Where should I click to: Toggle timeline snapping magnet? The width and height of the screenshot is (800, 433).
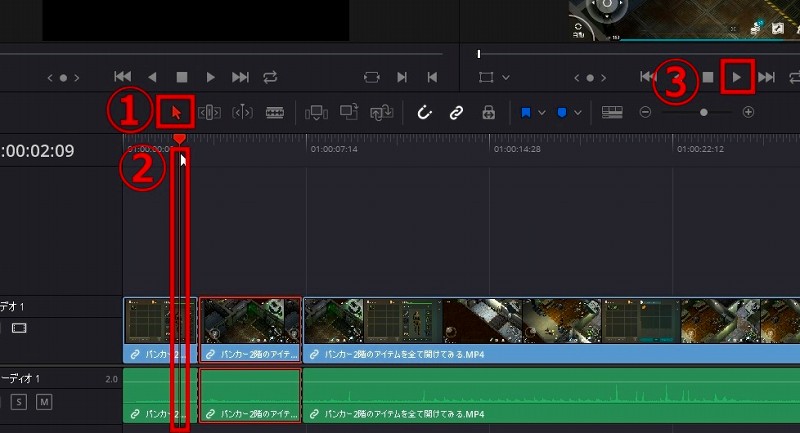click(x=424, y=113)
